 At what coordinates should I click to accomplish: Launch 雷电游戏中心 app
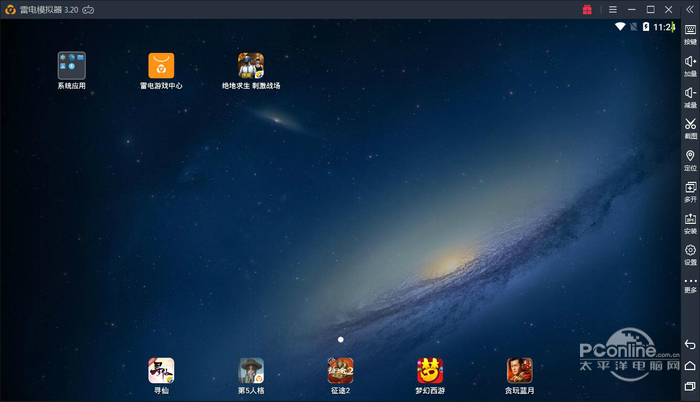tap(161, 66)
